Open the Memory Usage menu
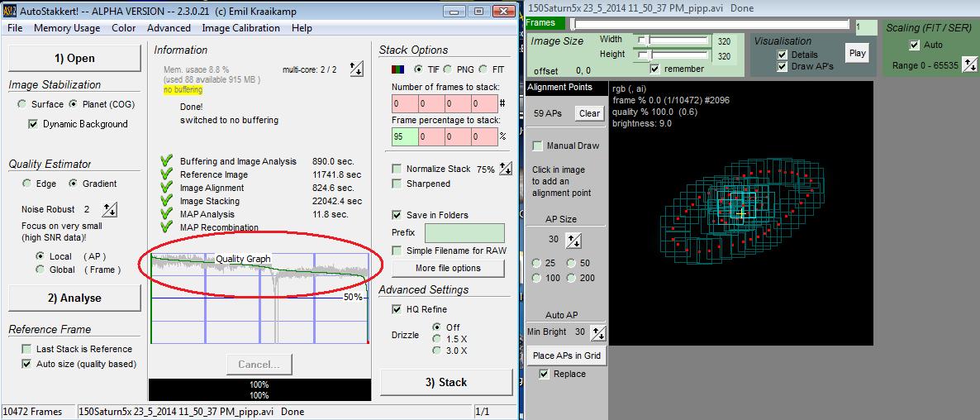The width and height of the screenshot is (980, 420). 67,28
